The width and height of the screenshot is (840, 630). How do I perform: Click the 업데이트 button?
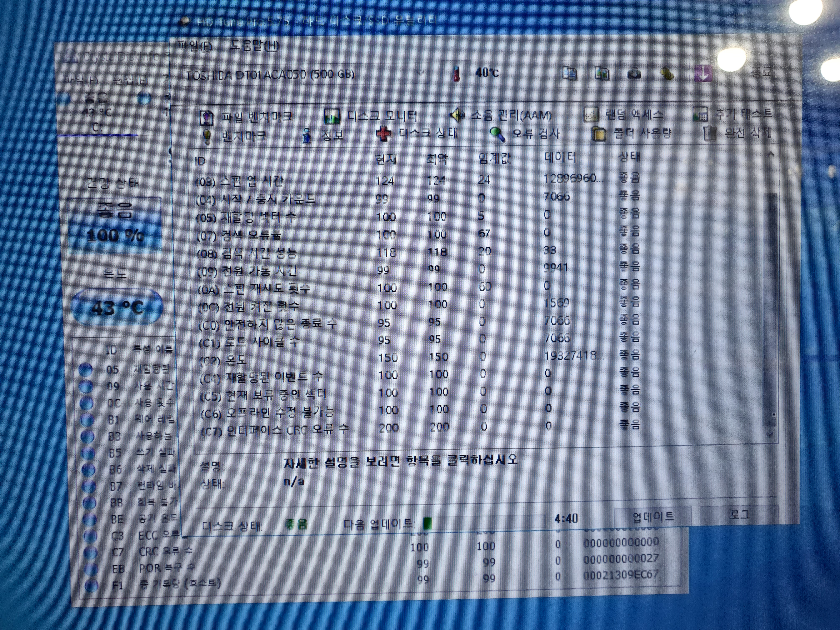tap(653, 516)
